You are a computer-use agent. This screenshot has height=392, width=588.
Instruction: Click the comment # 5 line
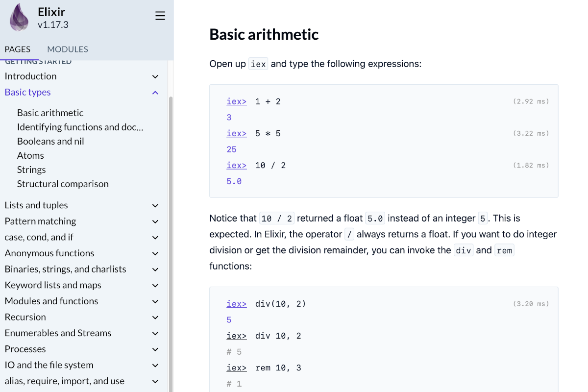(x=234, y=352)
